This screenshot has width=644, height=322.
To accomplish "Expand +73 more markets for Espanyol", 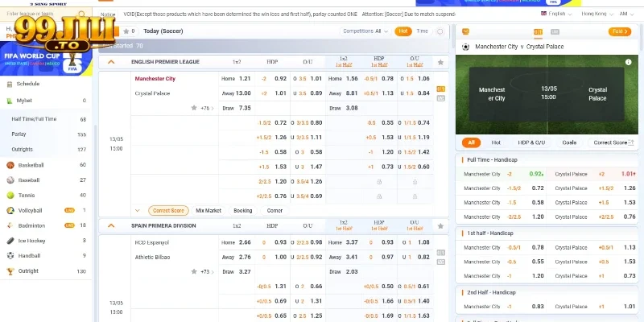I will click(x=208, y=272).
